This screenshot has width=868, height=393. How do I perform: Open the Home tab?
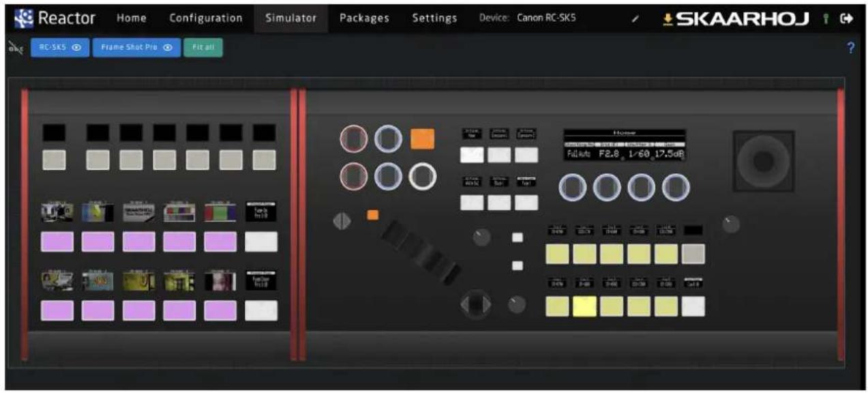tap(132, 18)
